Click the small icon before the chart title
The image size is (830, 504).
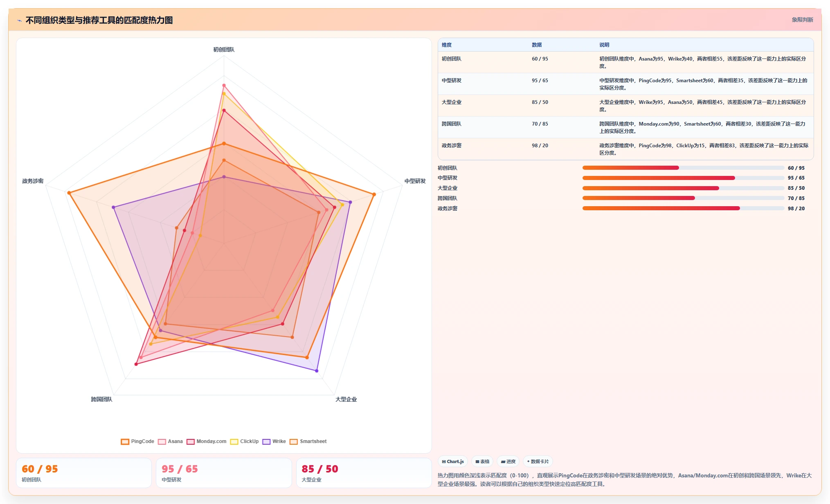[x=19, y=20]
